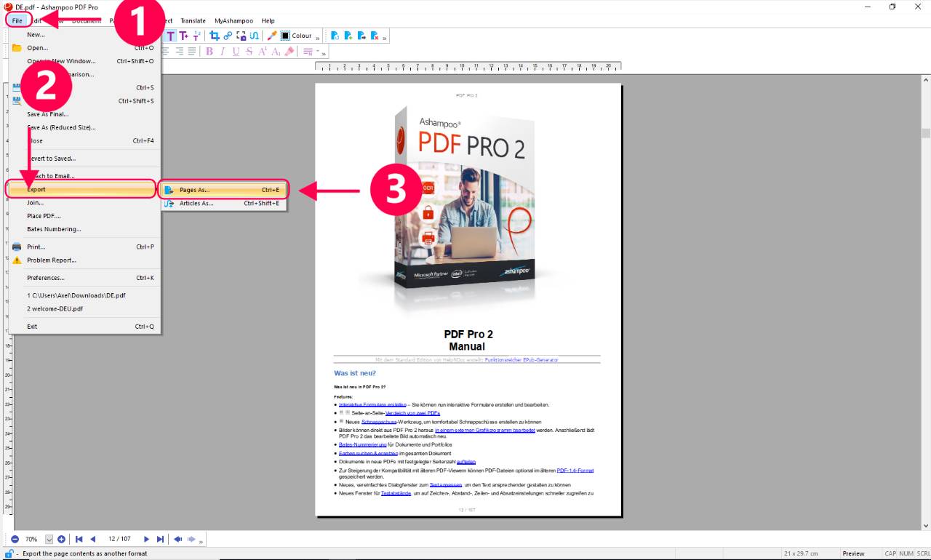Select the Add Text tool
This screenshot has width=931, height=560.
click(184, 35)
